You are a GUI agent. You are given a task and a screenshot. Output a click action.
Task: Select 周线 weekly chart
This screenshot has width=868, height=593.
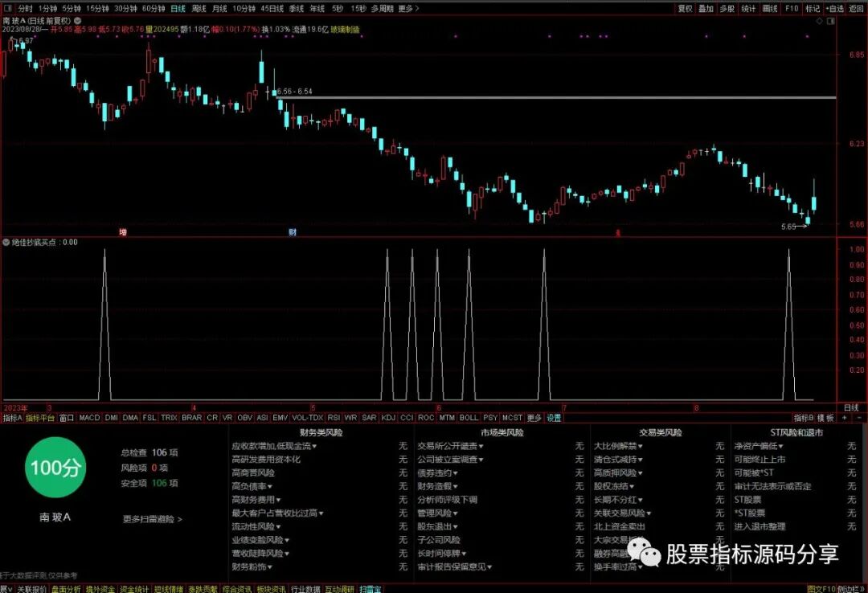coord(199,9)
